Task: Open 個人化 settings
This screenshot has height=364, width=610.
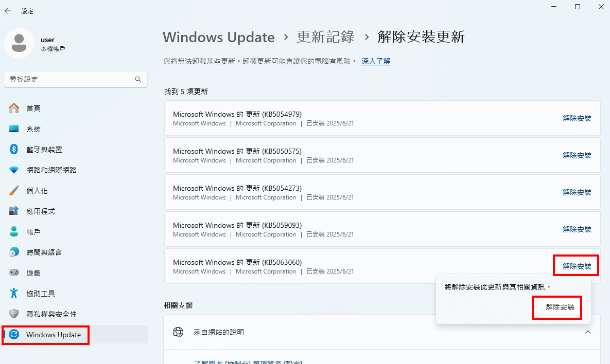Action: (76, 191)
